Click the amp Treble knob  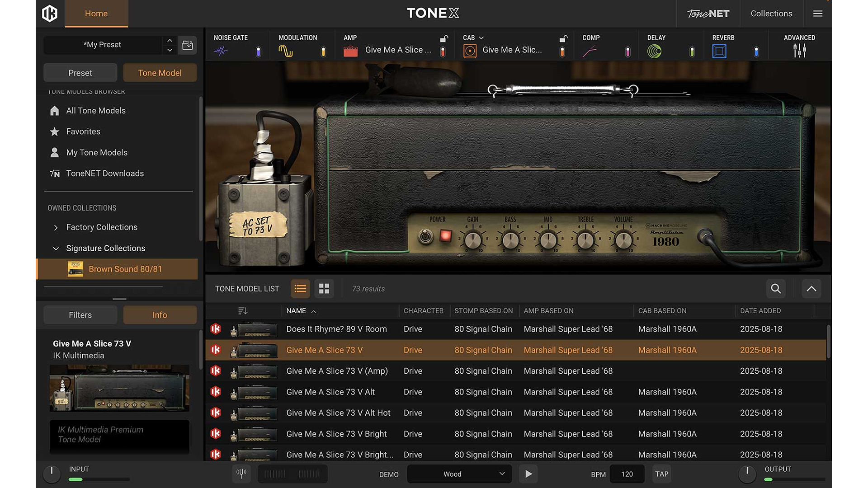585,240
